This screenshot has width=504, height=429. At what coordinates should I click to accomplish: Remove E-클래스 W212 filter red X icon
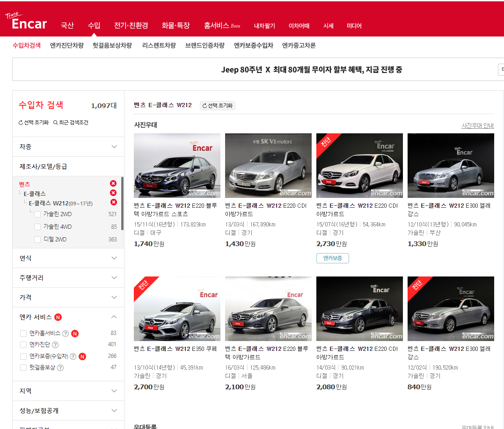(113, 202)
